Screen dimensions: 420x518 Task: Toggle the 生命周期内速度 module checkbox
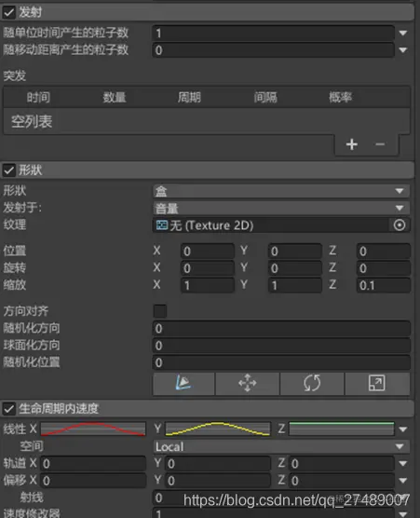pos(8,409)
